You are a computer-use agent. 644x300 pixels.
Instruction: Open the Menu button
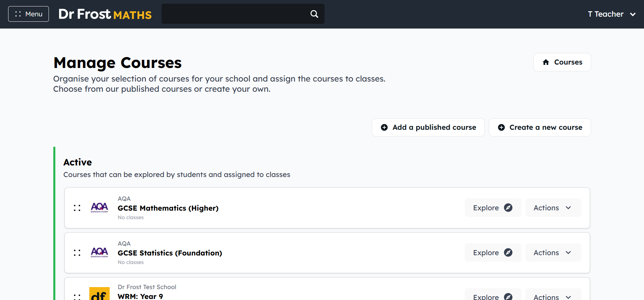(29, 14)
